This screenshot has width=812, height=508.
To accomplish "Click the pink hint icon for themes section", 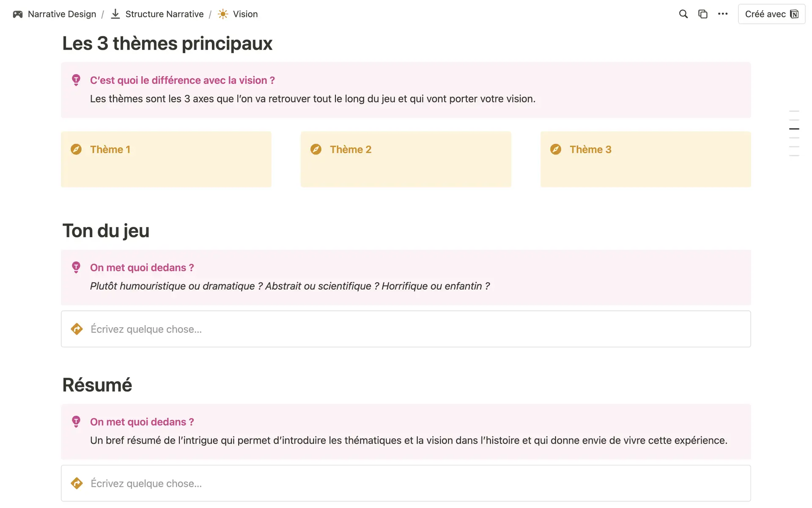I will coord(75,80).
